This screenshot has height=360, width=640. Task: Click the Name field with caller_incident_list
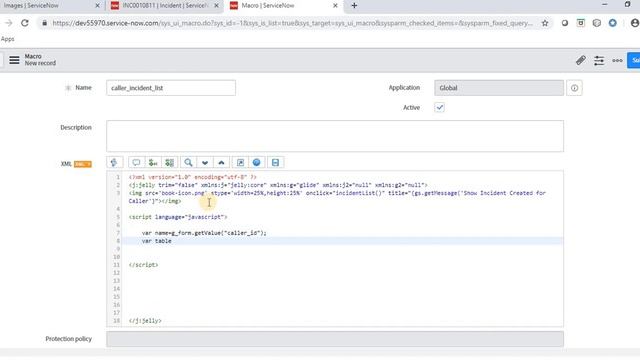click(171, 88)
